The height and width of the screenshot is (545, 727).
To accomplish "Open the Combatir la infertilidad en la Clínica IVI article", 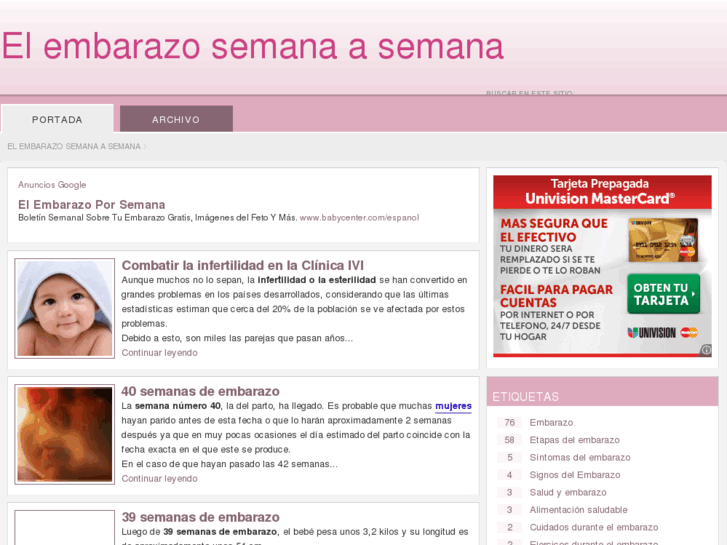I will [242, 265].
